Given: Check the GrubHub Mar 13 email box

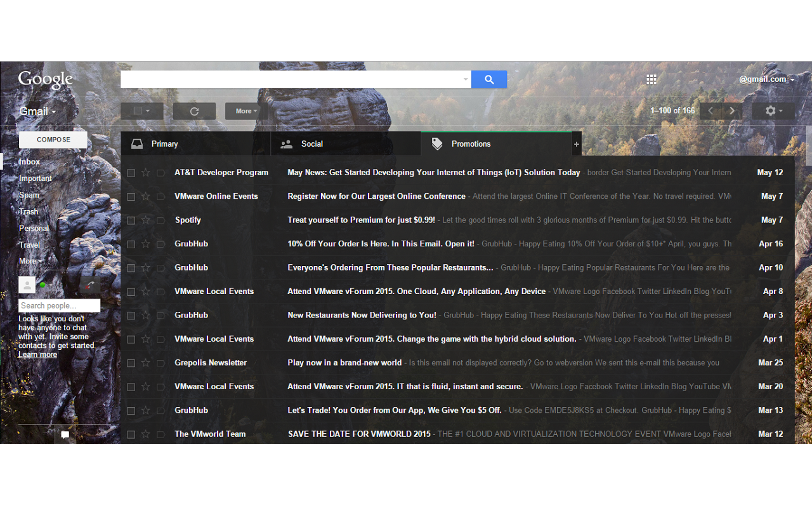Looking at the screenshot, I should pyautogui.click(x=131, y=411).
